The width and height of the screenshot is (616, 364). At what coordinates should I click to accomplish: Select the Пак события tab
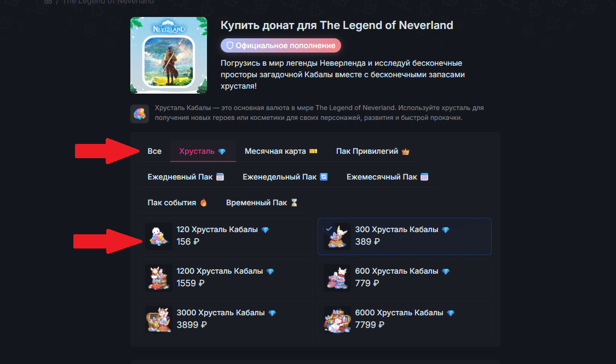177,203
